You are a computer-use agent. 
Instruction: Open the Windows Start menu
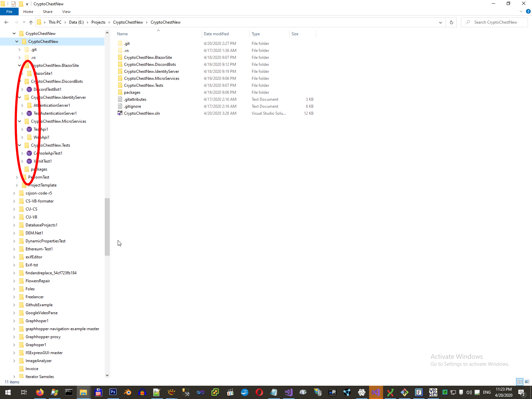(x=8, y=392)
